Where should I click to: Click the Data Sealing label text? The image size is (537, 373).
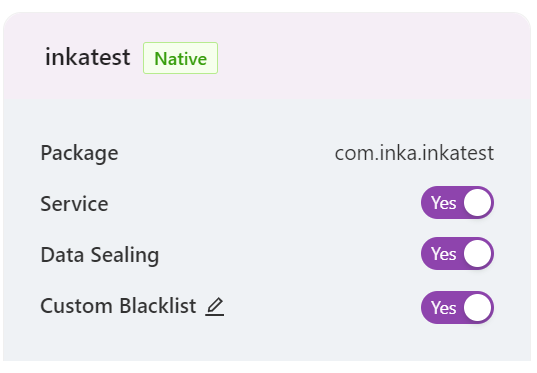pyautogui.click(x=100, y=255)
